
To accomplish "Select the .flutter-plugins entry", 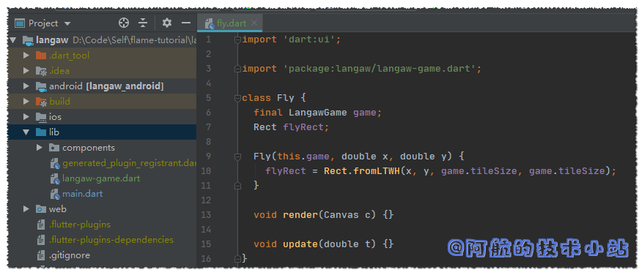I will point(80,225).
